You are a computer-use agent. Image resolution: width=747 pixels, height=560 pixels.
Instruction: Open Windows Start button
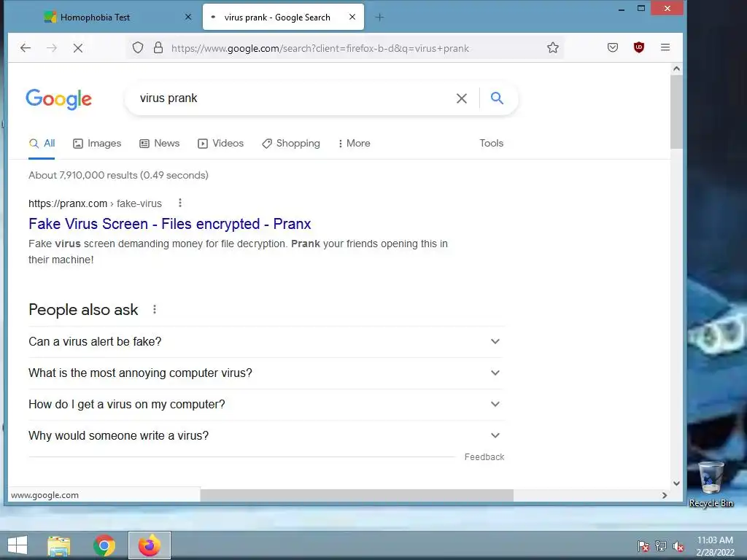pos(18,545)
